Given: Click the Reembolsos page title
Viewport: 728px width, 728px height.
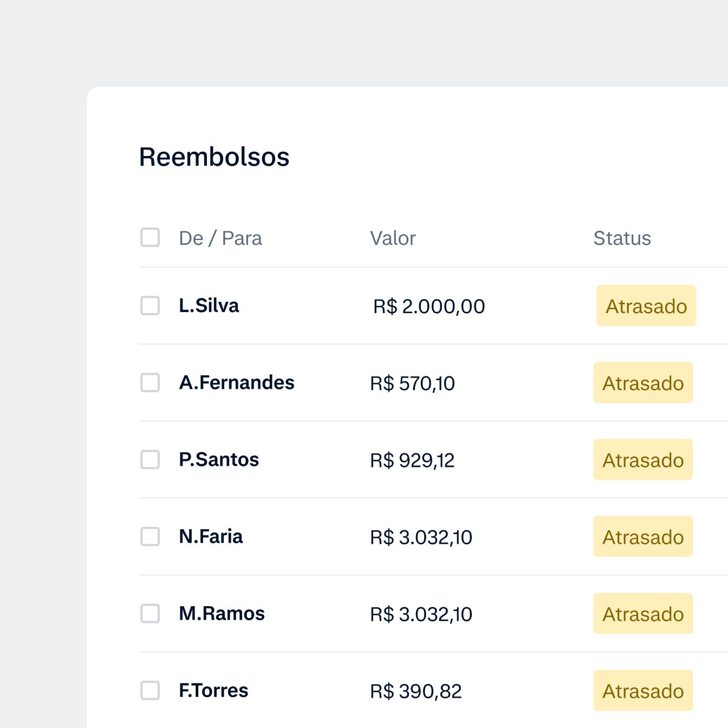Looking at the screenshot, I should pyautogui.click(x=214, y=157).
